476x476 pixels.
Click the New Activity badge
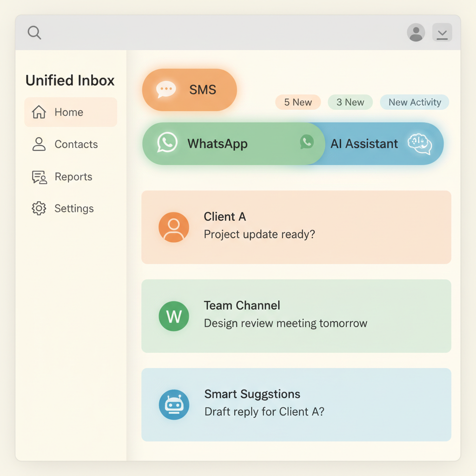pos(415,102)
